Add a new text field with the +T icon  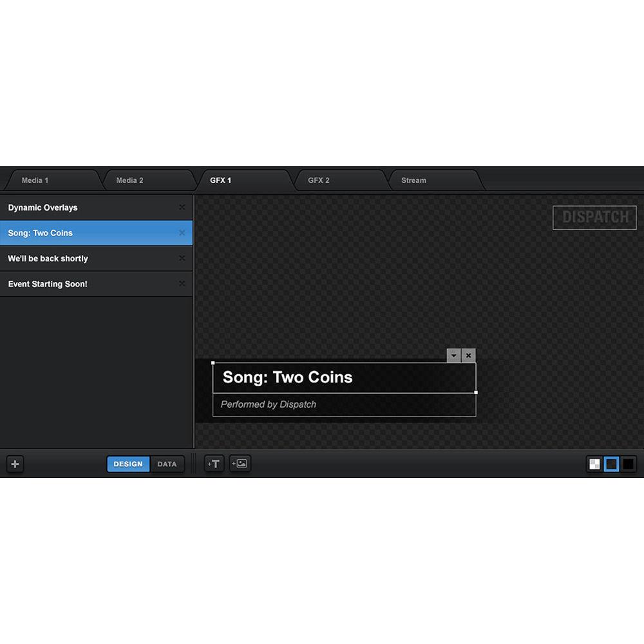point(214,464)
